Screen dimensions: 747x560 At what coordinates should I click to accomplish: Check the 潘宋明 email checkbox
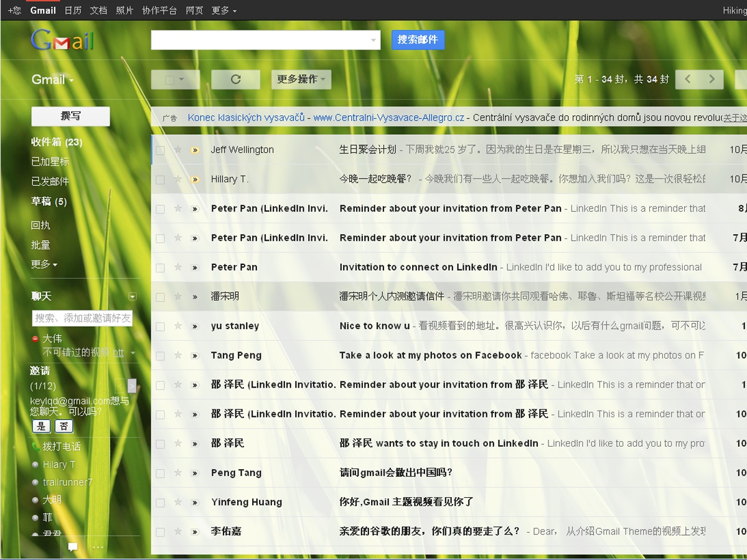point(160,297)
